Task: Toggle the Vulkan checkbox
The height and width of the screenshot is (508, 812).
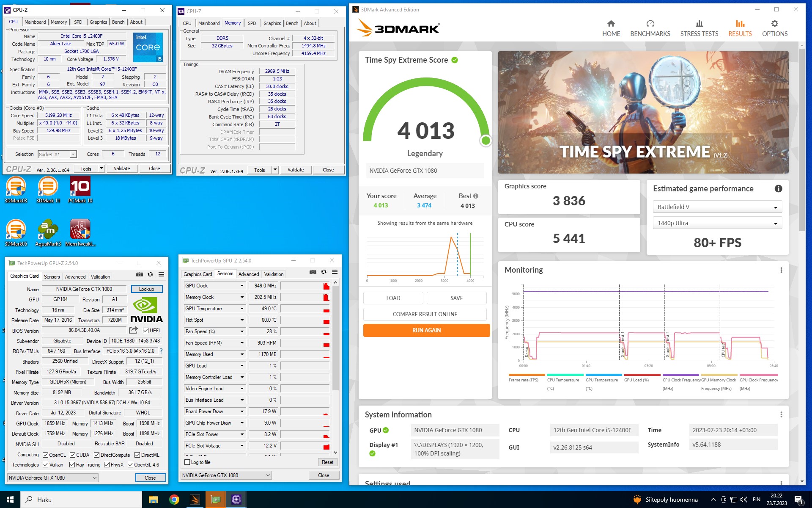Action: pos(45,465)
